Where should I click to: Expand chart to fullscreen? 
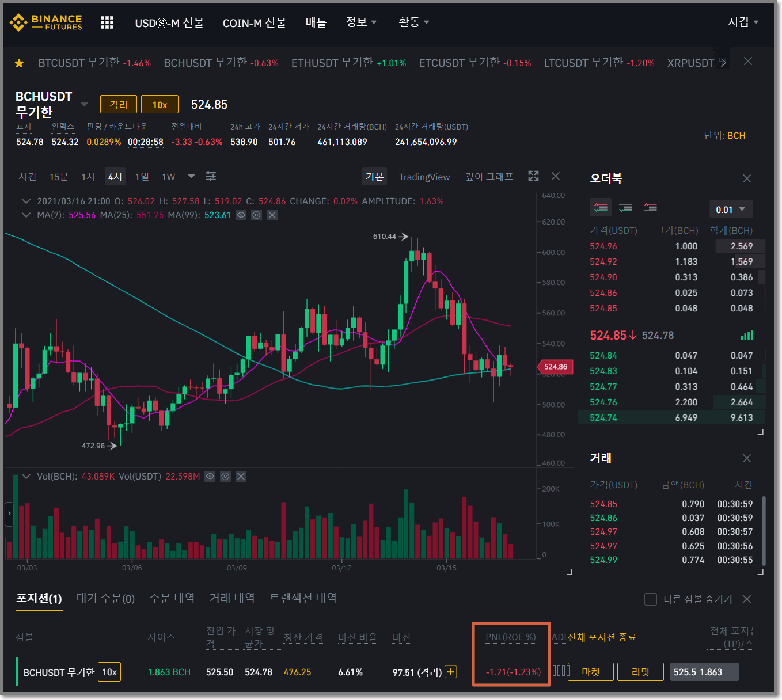click(534, 176)
